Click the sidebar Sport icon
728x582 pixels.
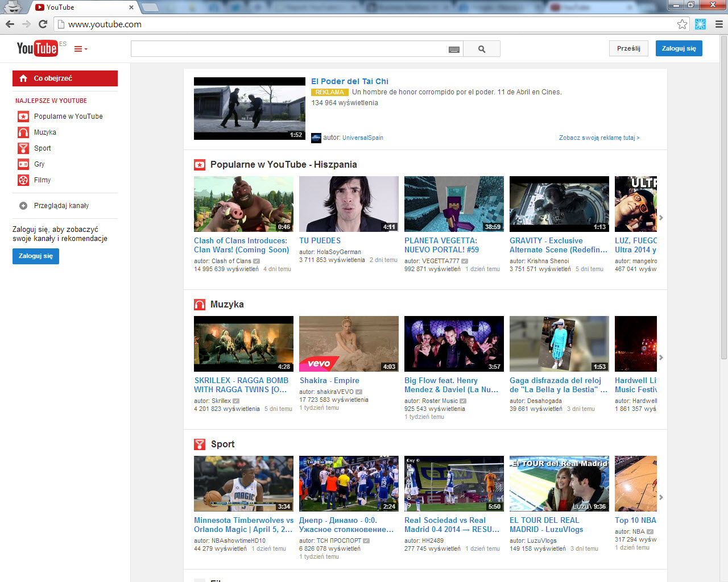pos(23,148)
